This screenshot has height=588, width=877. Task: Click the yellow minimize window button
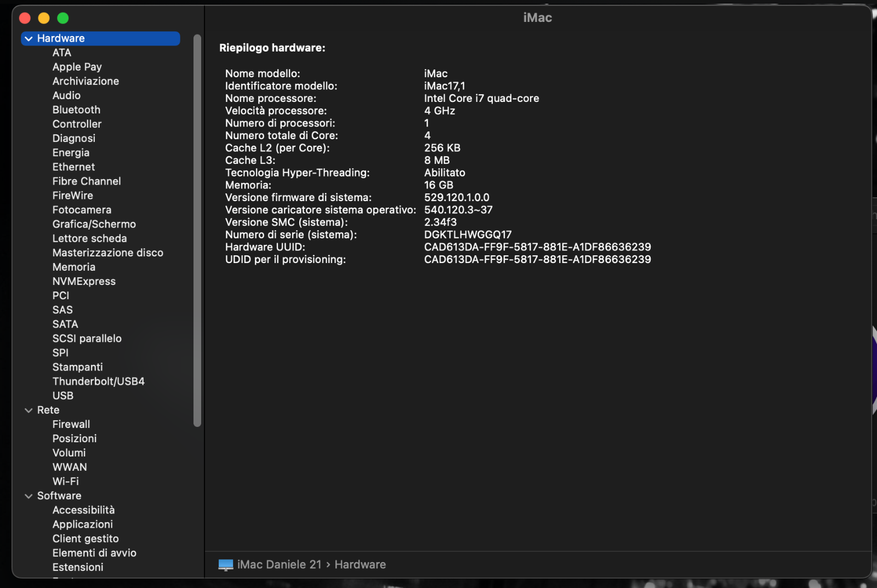(44, 18)
